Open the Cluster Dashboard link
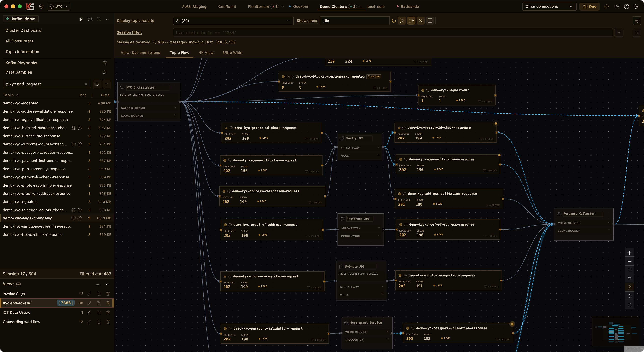 click(23, 30)
